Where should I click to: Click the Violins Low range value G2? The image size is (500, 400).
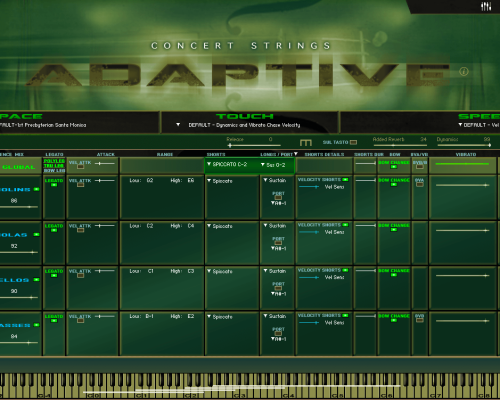point(150,180)
